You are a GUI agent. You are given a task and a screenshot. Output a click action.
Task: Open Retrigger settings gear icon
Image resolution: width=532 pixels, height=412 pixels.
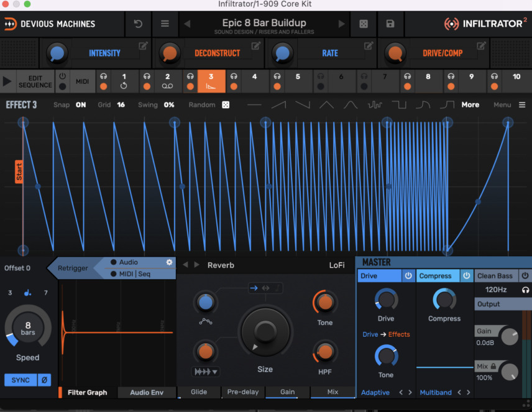[x=169, y=262]
